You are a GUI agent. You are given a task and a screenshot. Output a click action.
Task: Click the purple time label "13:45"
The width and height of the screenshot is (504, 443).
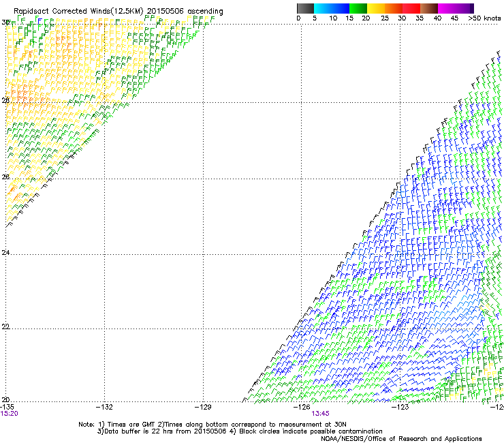tap(321, 414)
